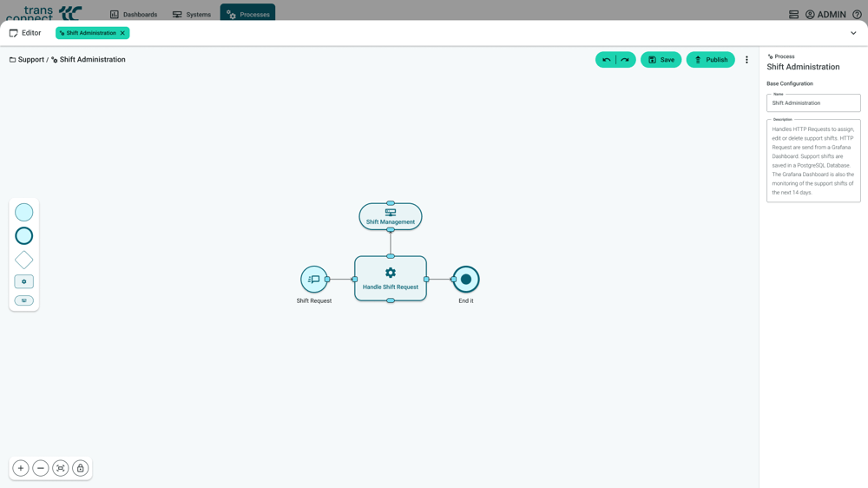Switch to the Shift Administration tab

[89, 33]
